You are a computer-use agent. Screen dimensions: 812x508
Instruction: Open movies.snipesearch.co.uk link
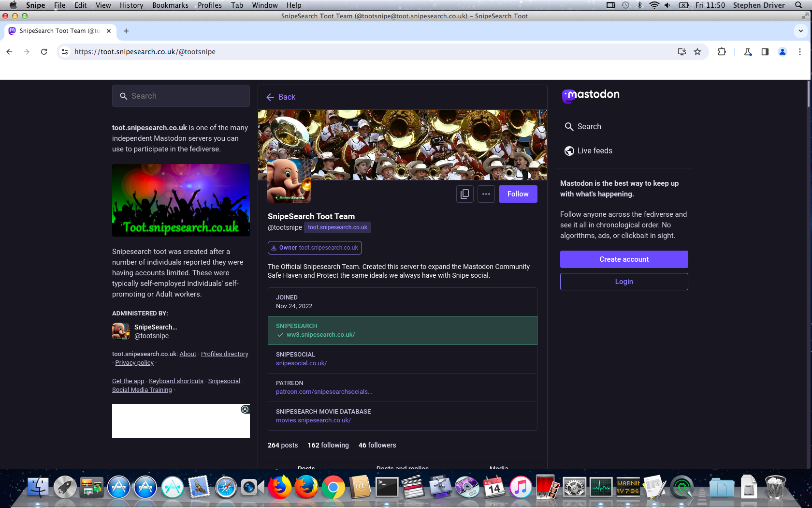(313, 420)
